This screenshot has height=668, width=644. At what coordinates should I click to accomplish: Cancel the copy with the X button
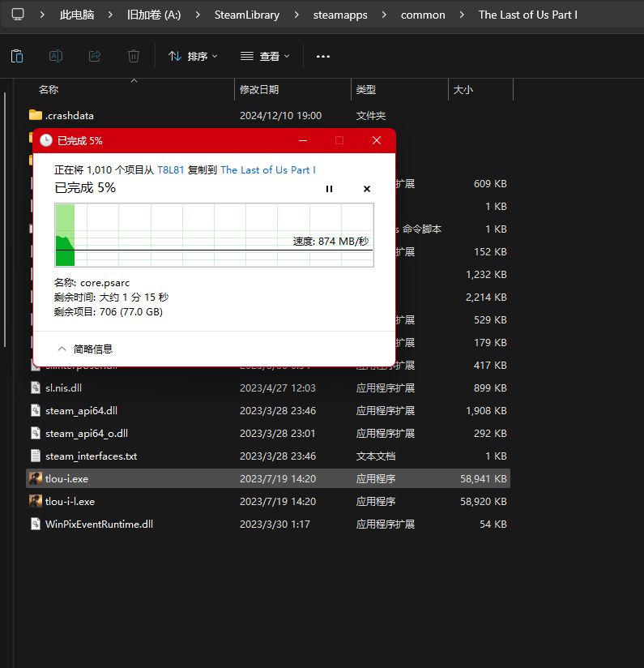tap(366, 189)
